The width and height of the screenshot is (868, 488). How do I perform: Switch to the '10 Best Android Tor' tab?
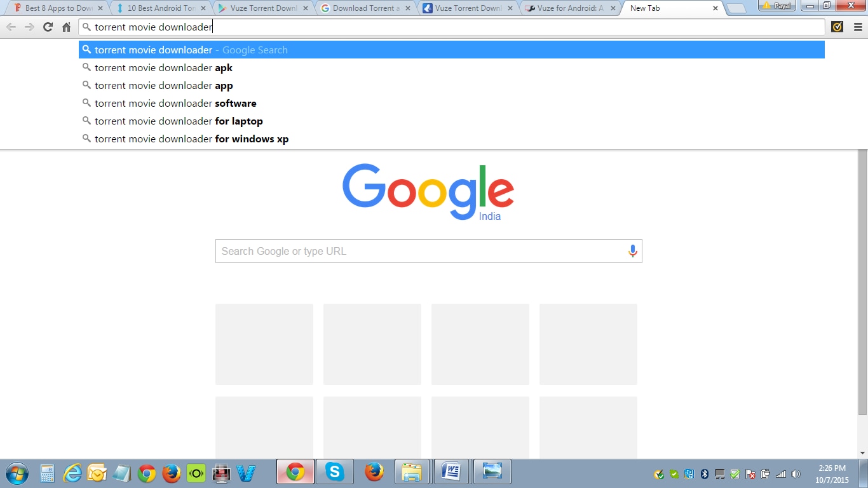161,8
